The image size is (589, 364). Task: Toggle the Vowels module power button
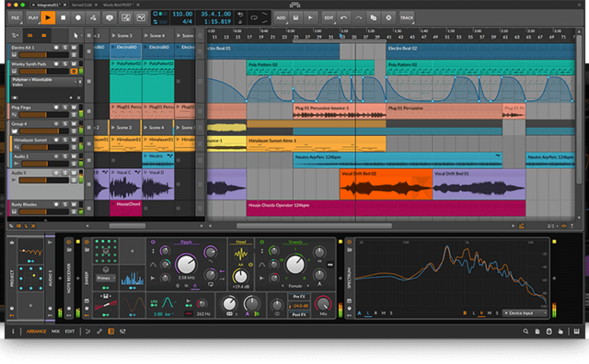pos(261,242)
